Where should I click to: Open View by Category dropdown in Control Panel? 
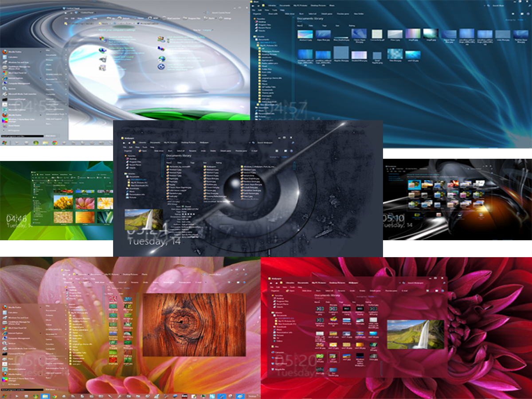pos(207,30)
